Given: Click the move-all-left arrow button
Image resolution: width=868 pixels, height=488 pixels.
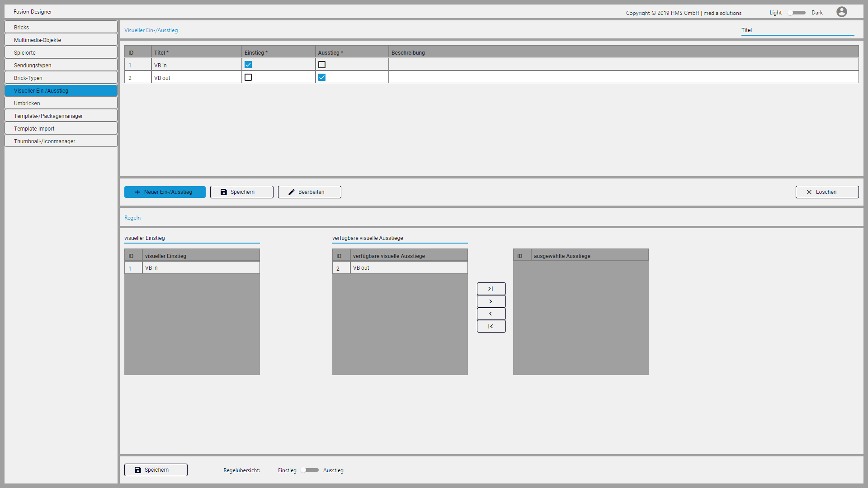Looking at the screenshot, I should [491, 326].
